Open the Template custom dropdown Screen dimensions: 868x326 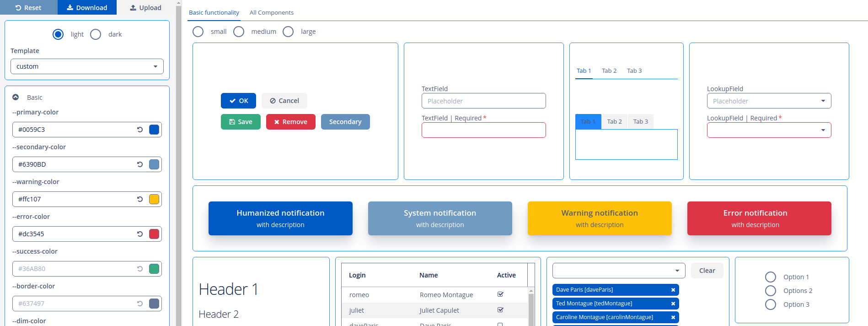[87, 66]
